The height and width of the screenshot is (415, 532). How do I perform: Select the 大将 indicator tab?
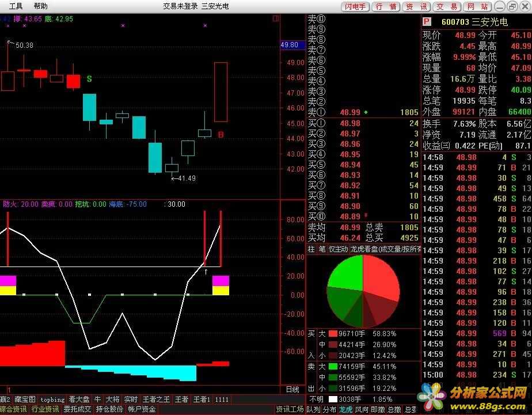113,399
